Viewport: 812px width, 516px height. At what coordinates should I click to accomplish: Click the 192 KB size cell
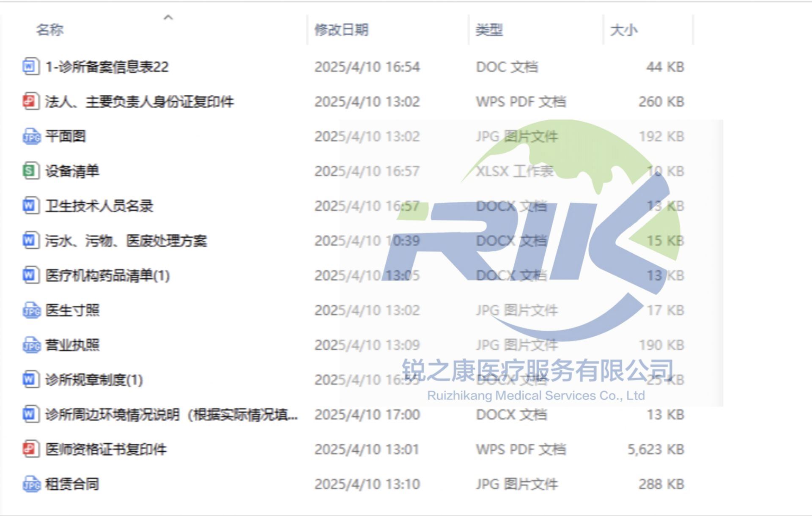point(661,136)
